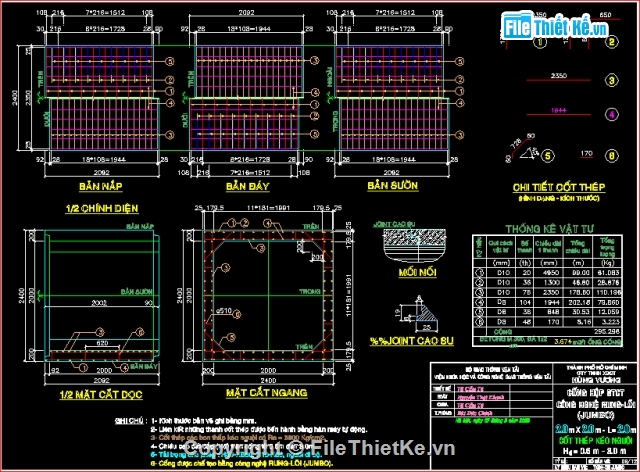Screen dimensions: 640x472
Task: Select table cell value 1.300
Action: click(x=551, y=283)
